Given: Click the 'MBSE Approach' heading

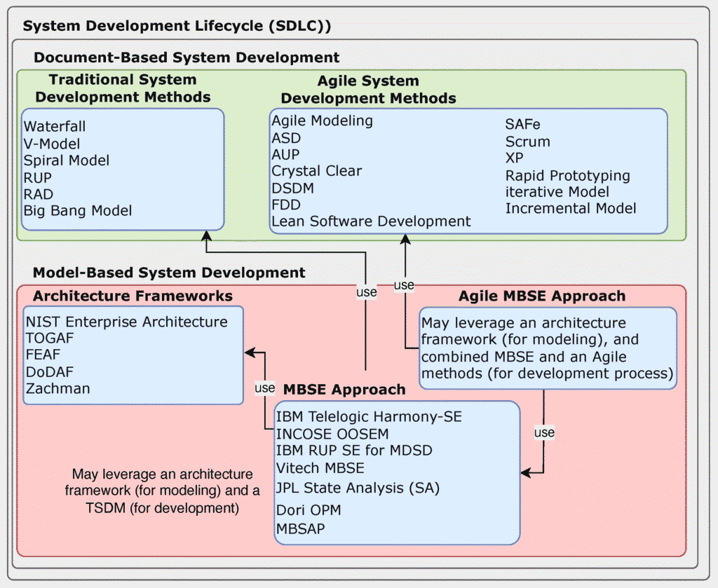Looking at the screenshot, I should pos(344,390).
